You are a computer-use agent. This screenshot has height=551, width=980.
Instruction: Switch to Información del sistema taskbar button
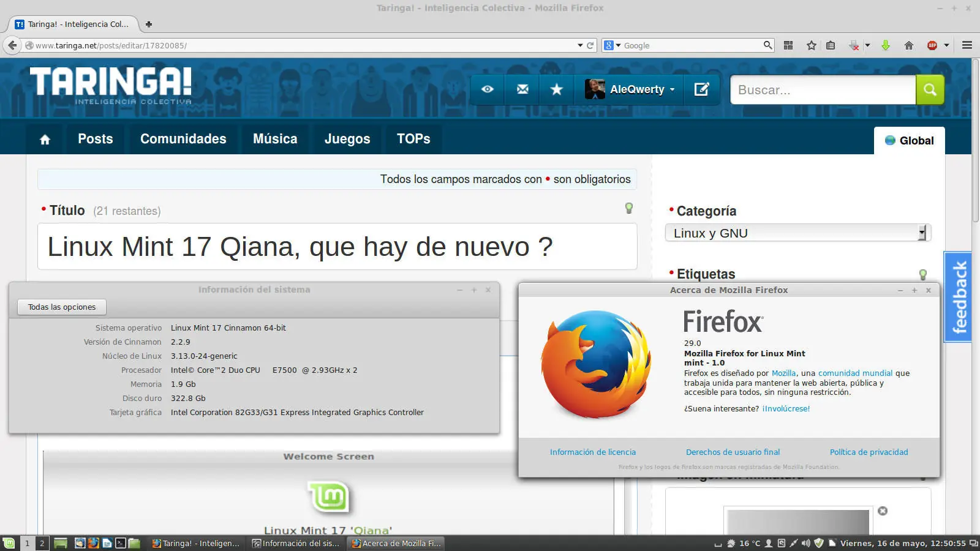coord(296,543)
